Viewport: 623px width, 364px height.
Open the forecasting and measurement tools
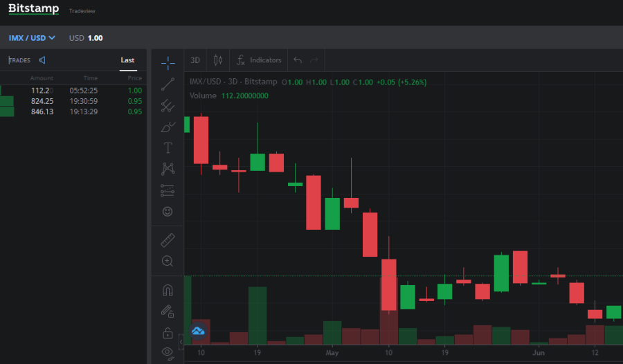pyautogui.click(x=168, y=190)
